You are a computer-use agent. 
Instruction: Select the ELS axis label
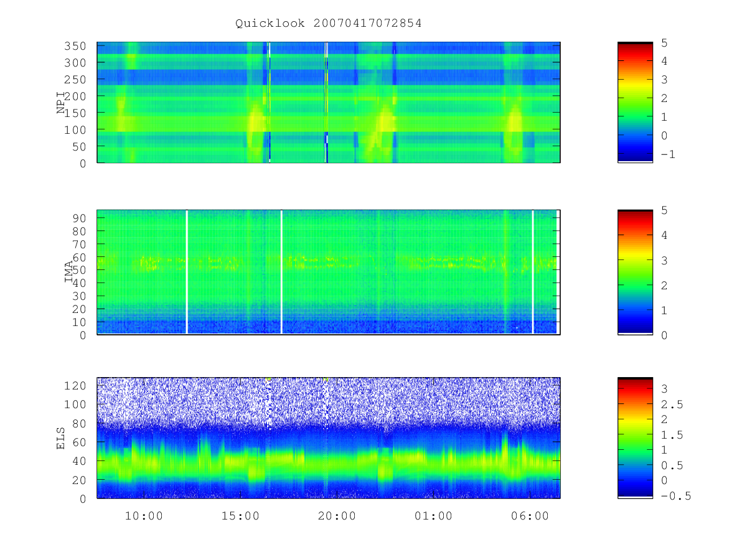(x=61, y=438)
